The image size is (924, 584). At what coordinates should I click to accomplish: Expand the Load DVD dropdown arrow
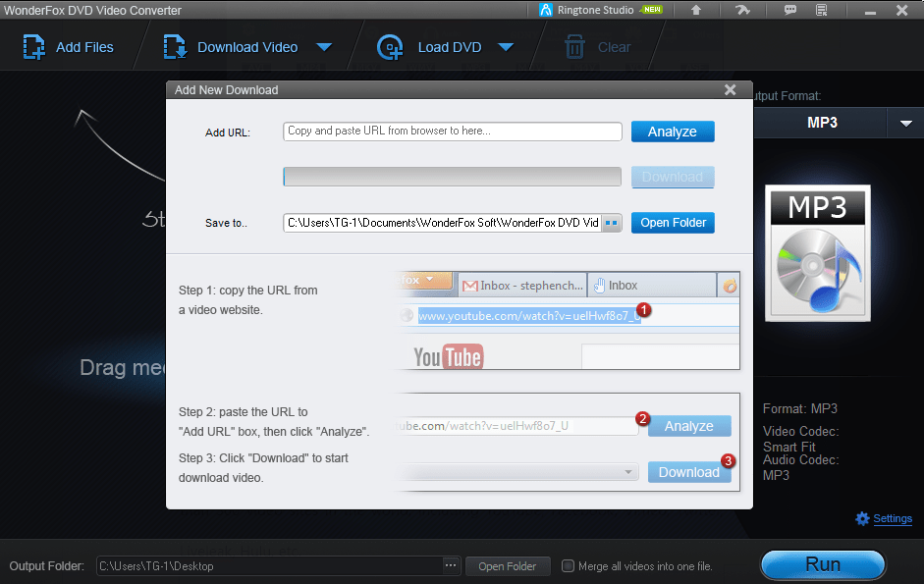point(506,47)
